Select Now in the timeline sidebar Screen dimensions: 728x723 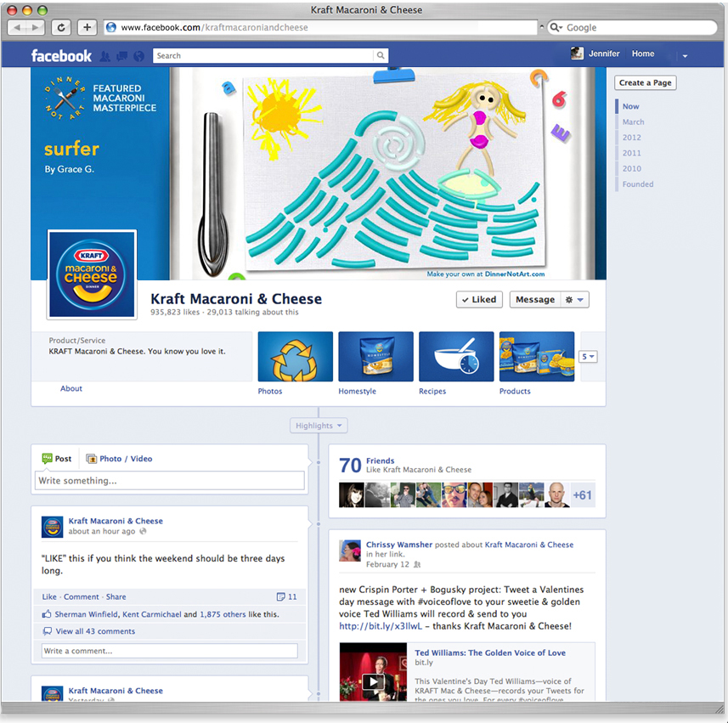[630, 106]
